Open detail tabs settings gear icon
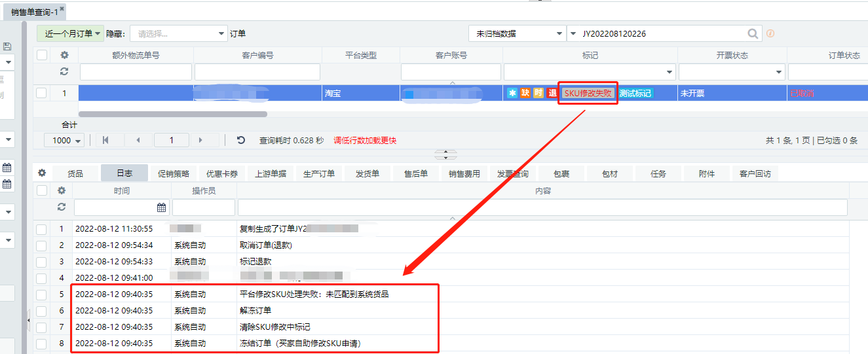The image size is (868, 354). pyautogui.click(x=42, y=173)
